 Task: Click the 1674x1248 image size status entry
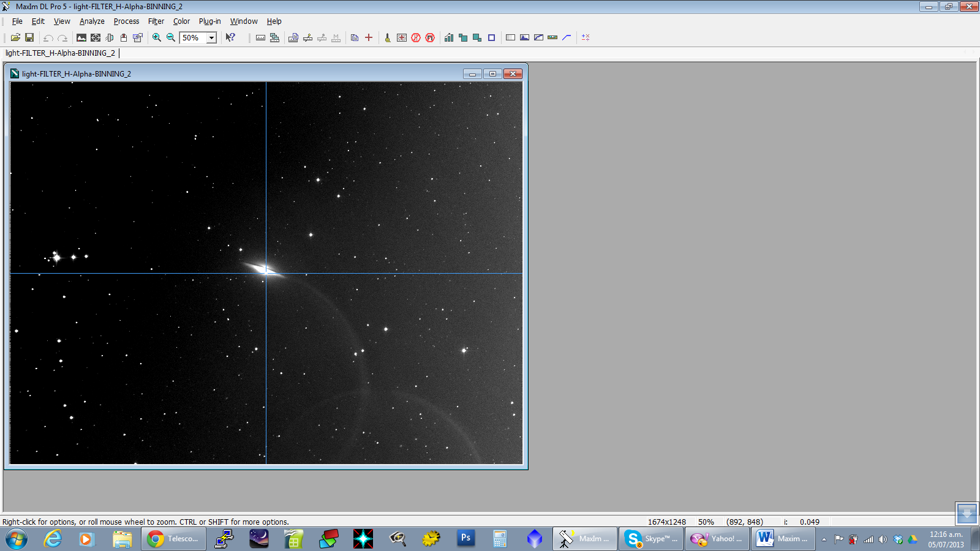point(666,522)
